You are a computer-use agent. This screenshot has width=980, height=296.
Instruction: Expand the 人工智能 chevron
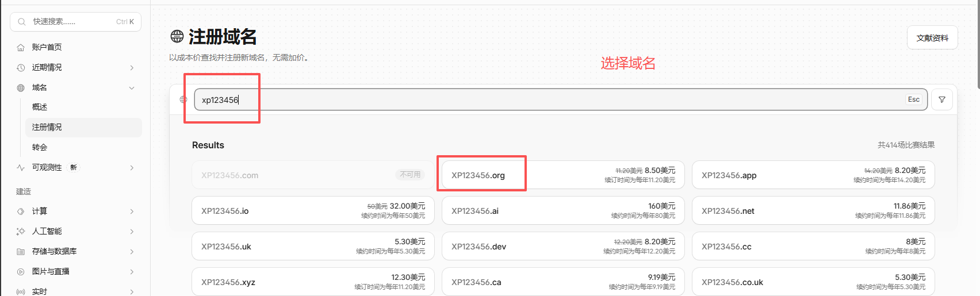tap(132, 232)
